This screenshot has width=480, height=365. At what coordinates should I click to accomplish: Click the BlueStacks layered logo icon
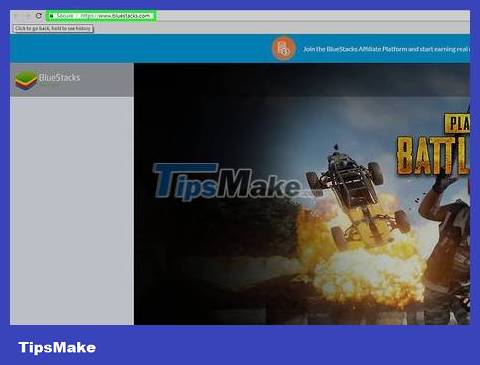[x=26, y=81]
